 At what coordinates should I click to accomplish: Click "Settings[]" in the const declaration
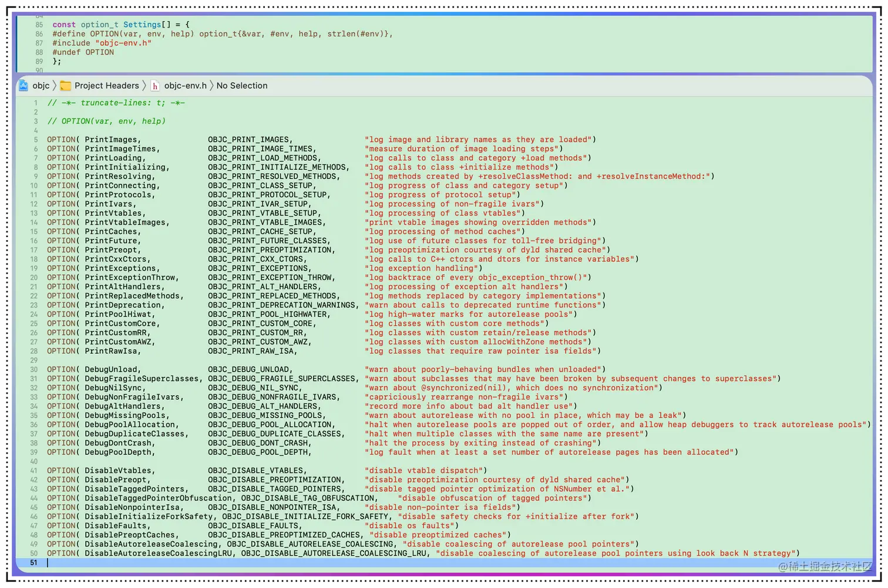point(147,25)
